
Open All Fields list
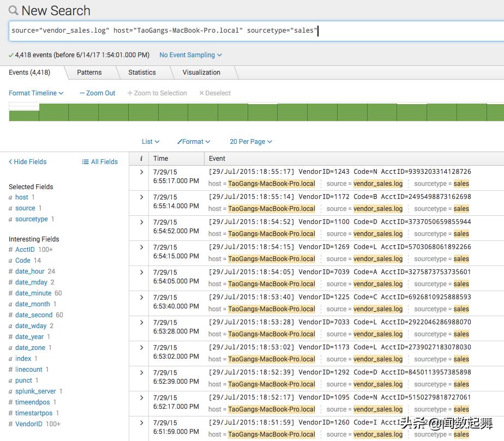pos(100,161)
